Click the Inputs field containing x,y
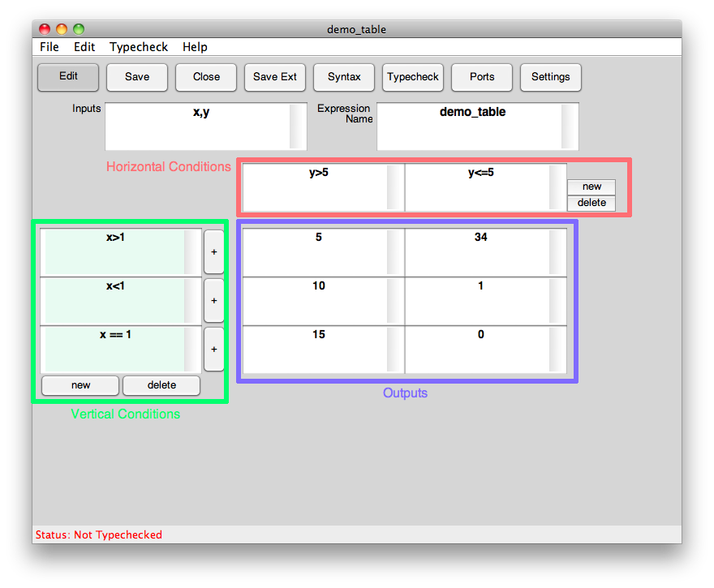Screen dimensions: 714x588 (199, 126)
